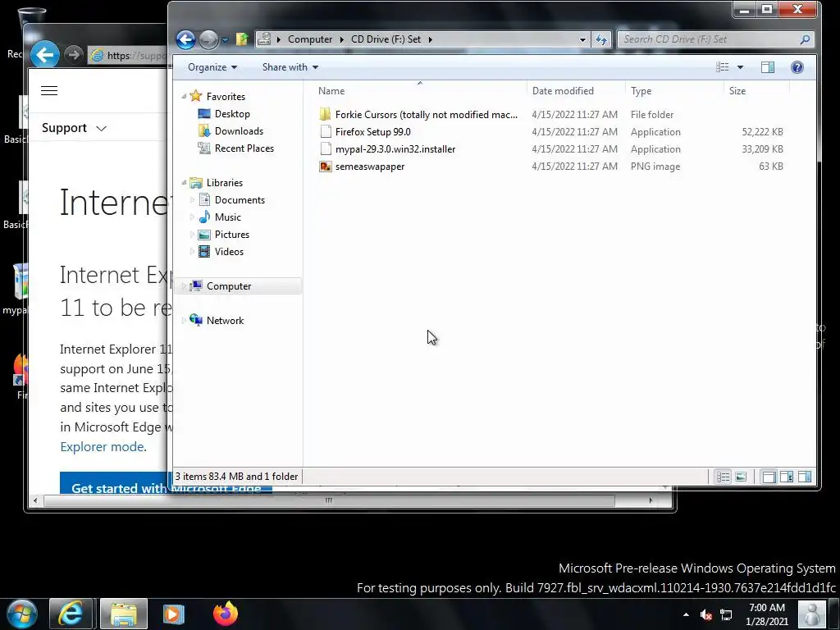Open Explorer help icon
This screenshot has width=840, height=630.
797,67
